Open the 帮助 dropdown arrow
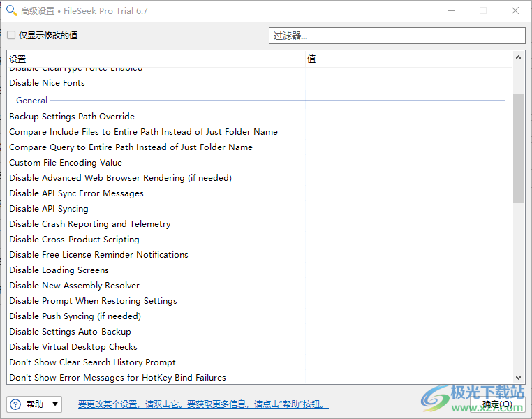532x419 pixels. [55, 404]
